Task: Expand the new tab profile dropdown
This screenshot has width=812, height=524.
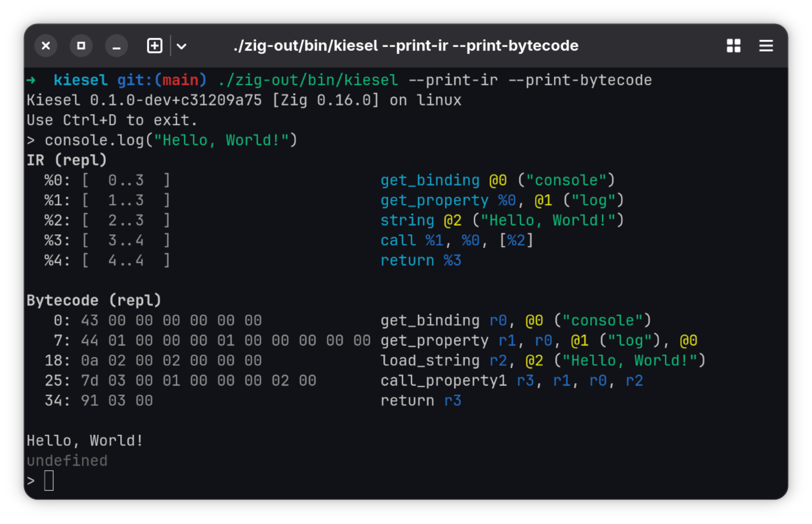Action: tap(182, 46)
